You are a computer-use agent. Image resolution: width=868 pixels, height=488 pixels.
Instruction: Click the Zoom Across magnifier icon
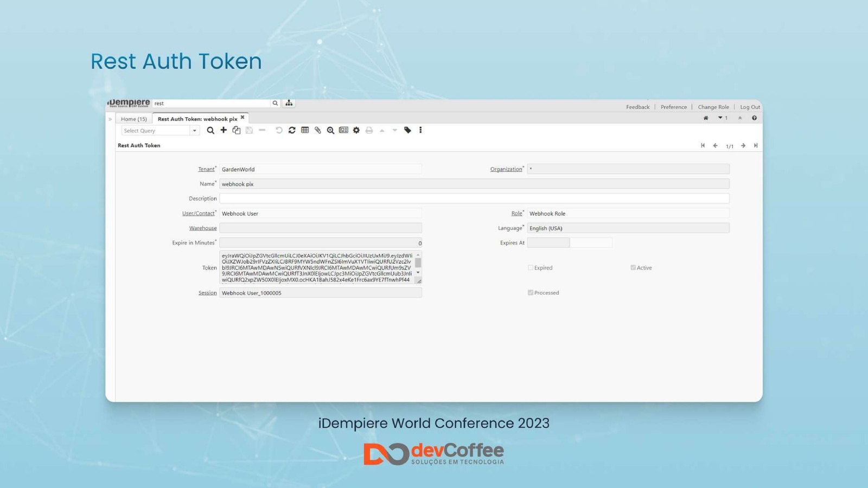(330, 130)
